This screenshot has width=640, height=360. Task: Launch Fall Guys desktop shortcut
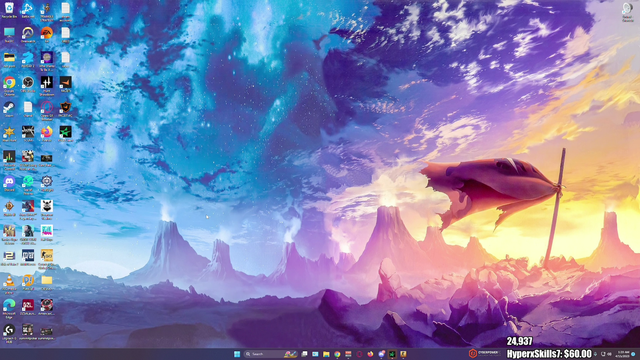(47, 233)
